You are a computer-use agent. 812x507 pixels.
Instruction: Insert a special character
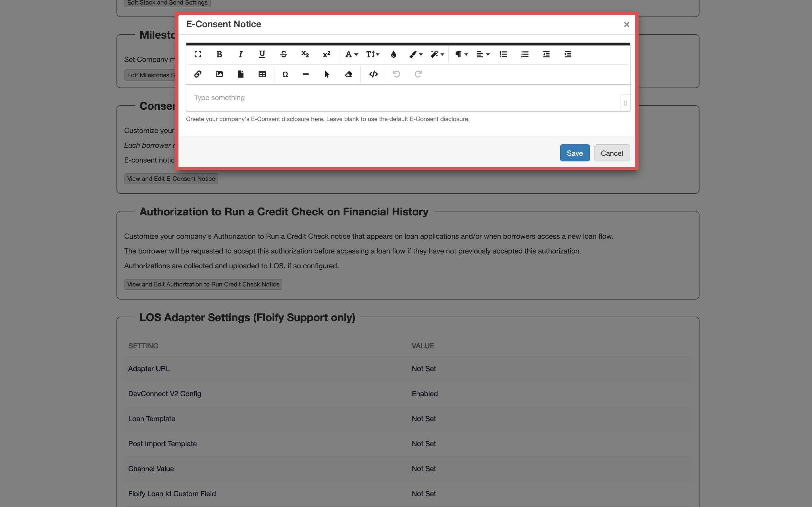(x=285, y=74)
